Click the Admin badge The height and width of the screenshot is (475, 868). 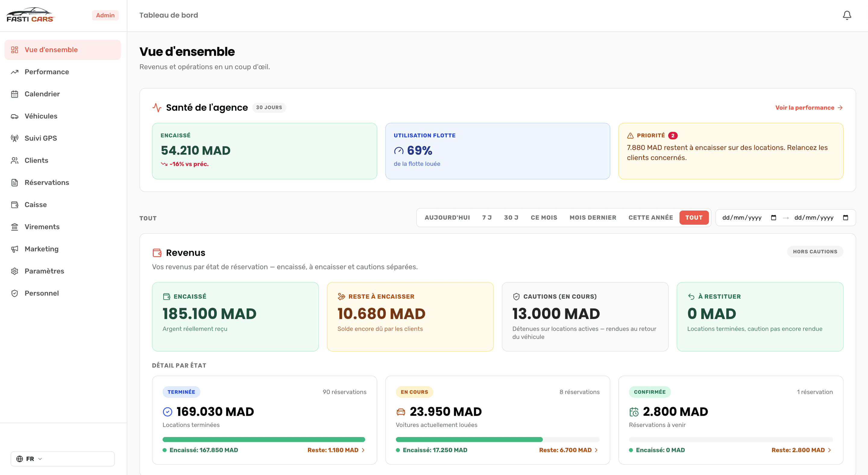click(105, 15)
